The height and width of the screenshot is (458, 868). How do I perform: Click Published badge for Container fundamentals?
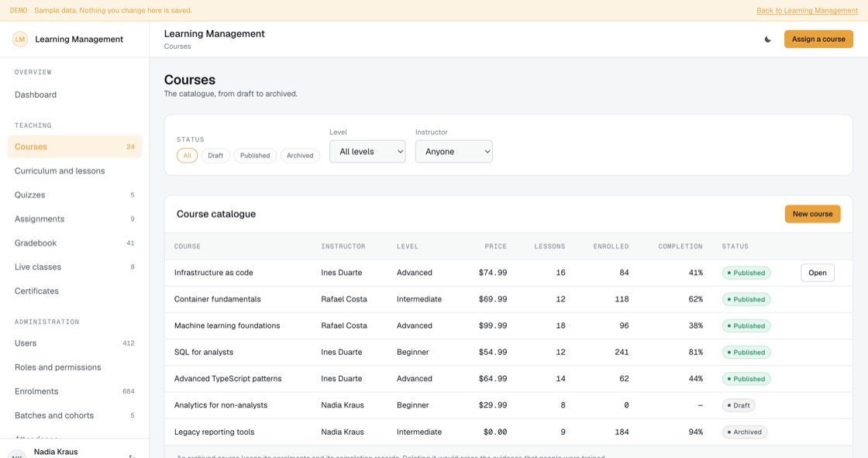(x=746, y=299)
